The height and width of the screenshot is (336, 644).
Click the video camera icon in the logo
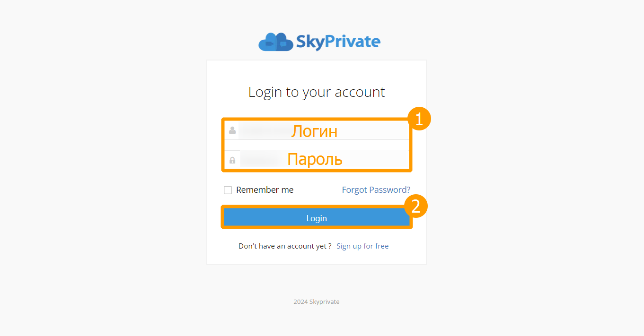269,44
